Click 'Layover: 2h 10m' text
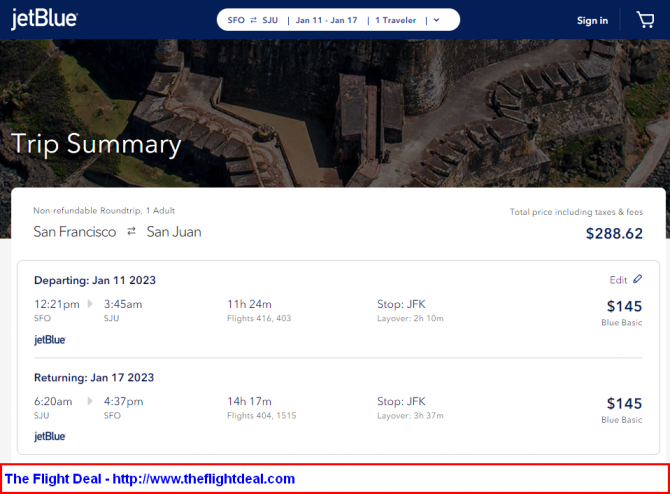The width and height of the screenshot is (670, 494). (410, 318)
